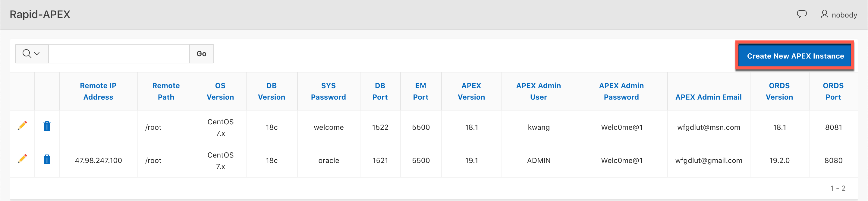Screen dimensions: 868x201
Task: Click the pencil edit icon for the kwang row
Action: [x=22, y=126]
